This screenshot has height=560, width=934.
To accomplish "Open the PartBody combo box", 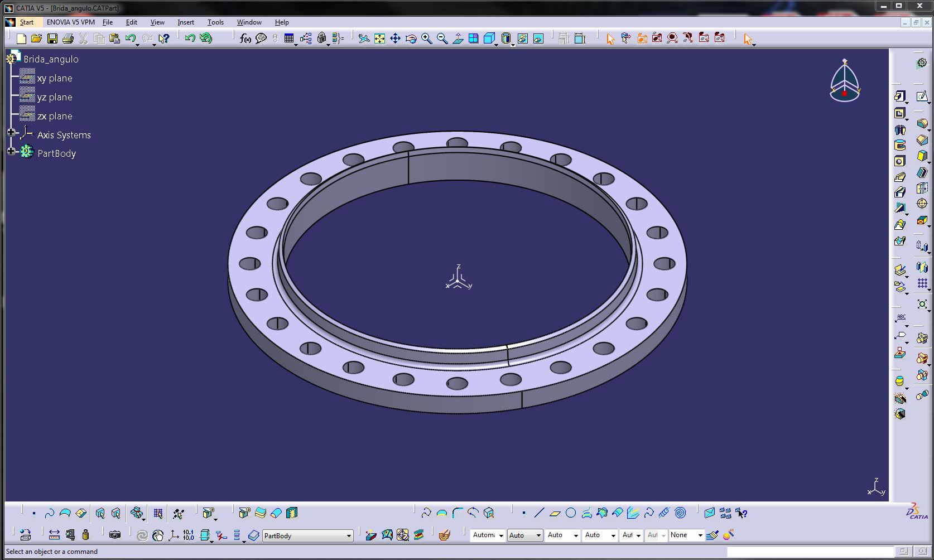I will (308, 535).
